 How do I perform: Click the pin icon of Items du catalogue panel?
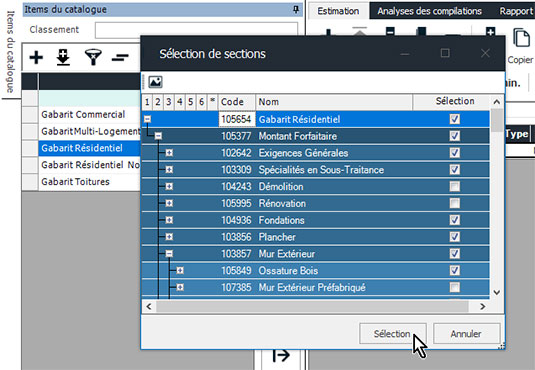pyautogui.click(x=296, y=10)
